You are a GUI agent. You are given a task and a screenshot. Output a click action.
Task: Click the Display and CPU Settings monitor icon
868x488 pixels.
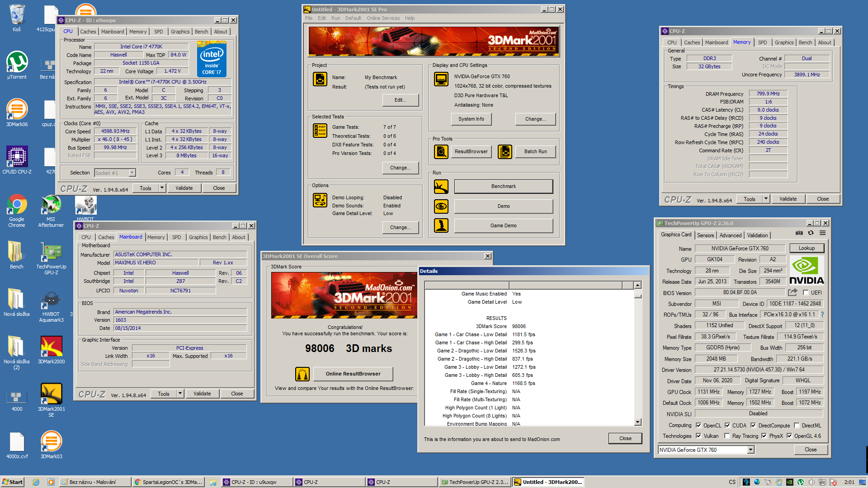pyautogui.click(x=441, y=79)
